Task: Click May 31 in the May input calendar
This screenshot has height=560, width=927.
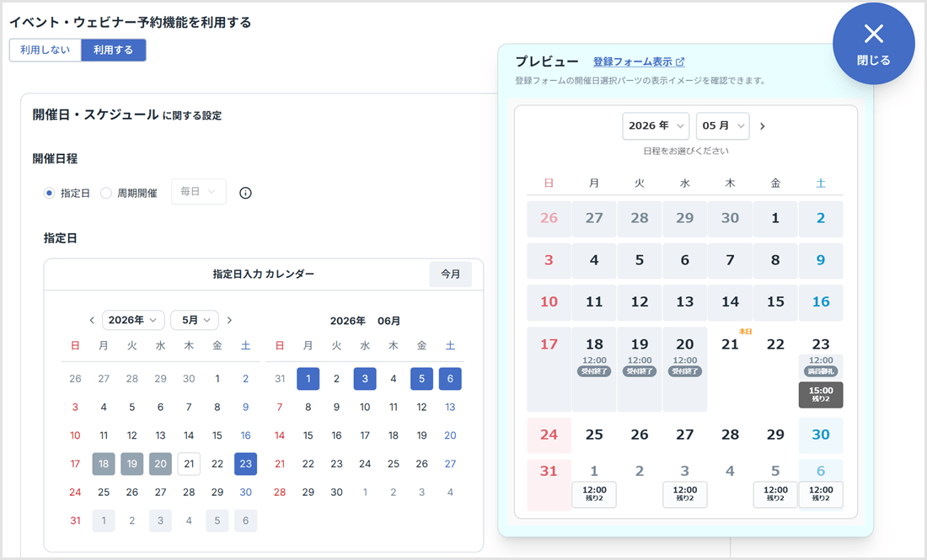Action: 75,520
